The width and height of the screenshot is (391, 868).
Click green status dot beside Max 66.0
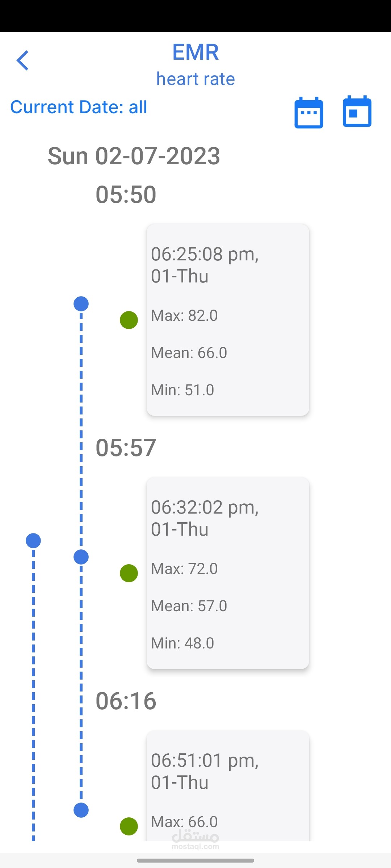point(129,826)
